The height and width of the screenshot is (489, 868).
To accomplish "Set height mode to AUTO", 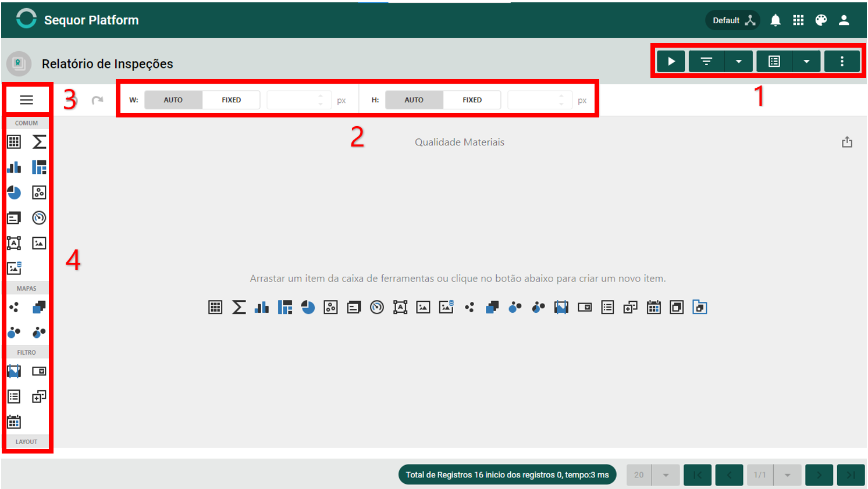I will point(414,100).
